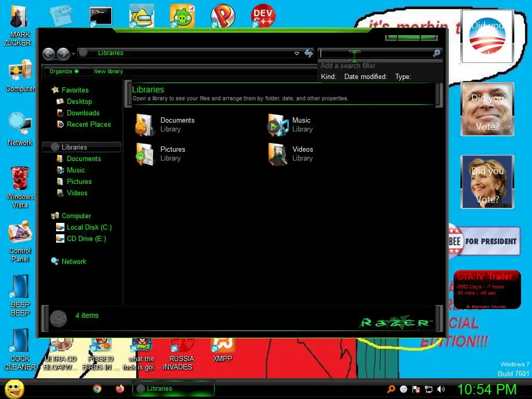The height and width of the screenshot is (399, 532).
Task: Open the yellow folder stack desktop shortcut
Action: click(x=141, y=16)
